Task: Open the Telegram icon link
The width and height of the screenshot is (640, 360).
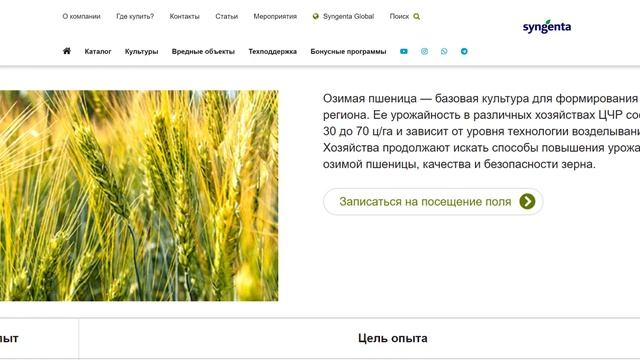Action: click(x=464, y=51)
